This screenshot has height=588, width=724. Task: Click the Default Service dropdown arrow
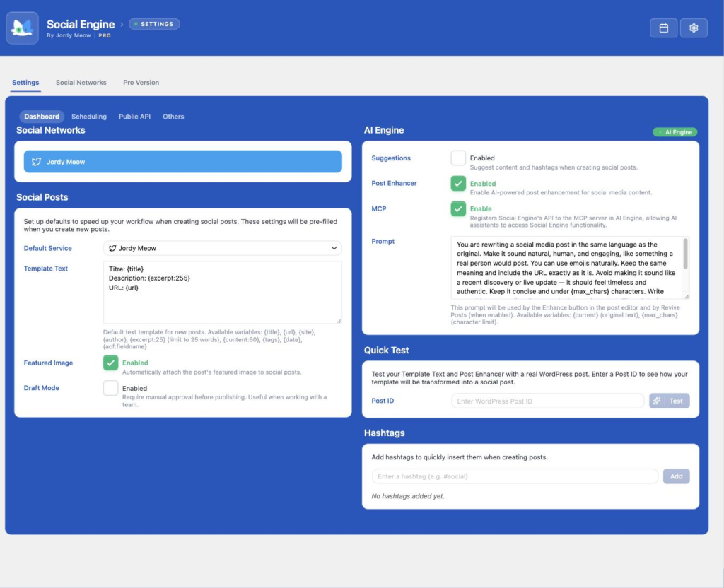pos(334,248)
